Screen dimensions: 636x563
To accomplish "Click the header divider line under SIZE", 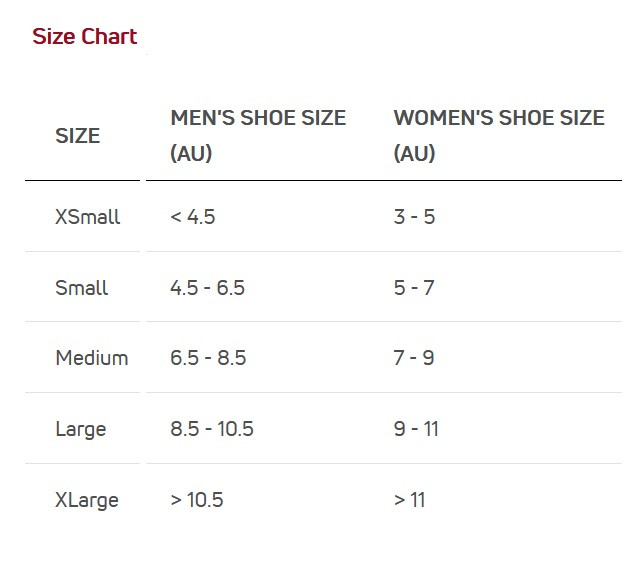I will click(82, 180).
